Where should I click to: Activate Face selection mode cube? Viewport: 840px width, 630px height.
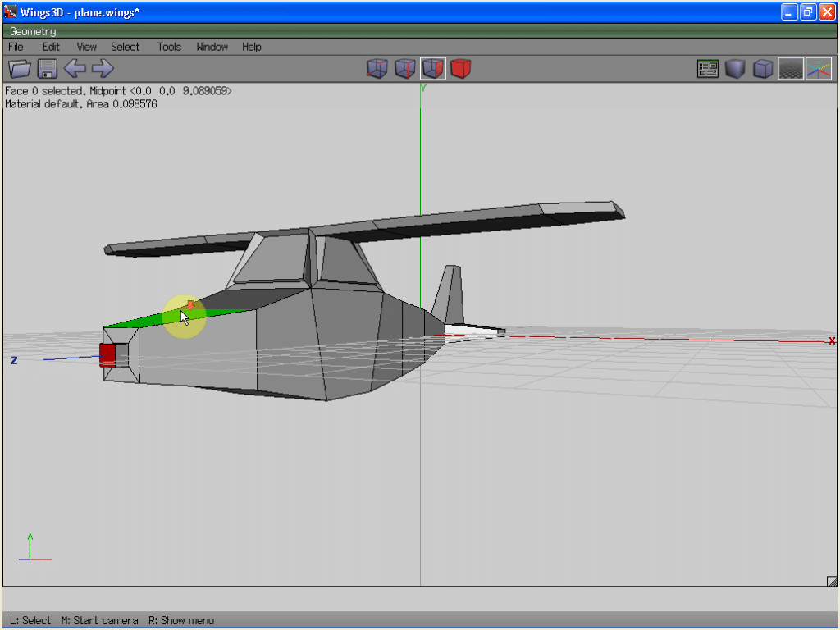pos(433,69)
